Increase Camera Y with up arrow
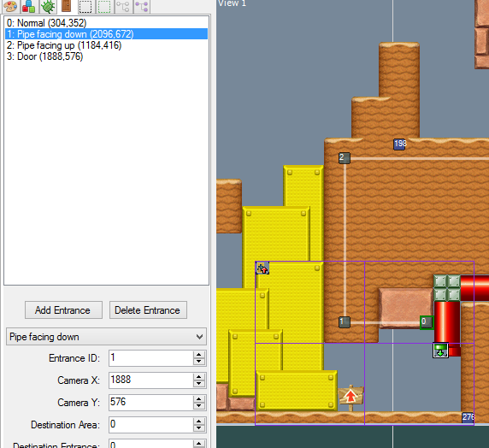Viewport: 489px width, 448px height. click(x=199, y=398)
